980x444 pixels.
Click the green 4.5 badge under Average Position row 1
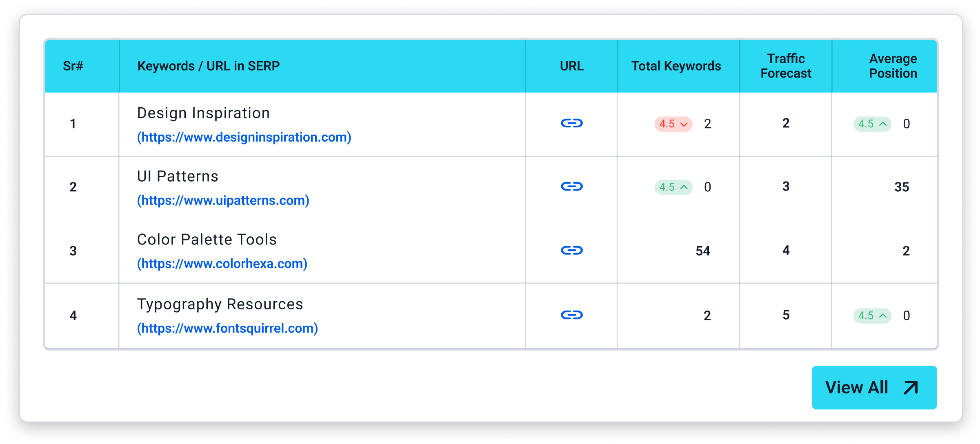(x=872, y=124)
